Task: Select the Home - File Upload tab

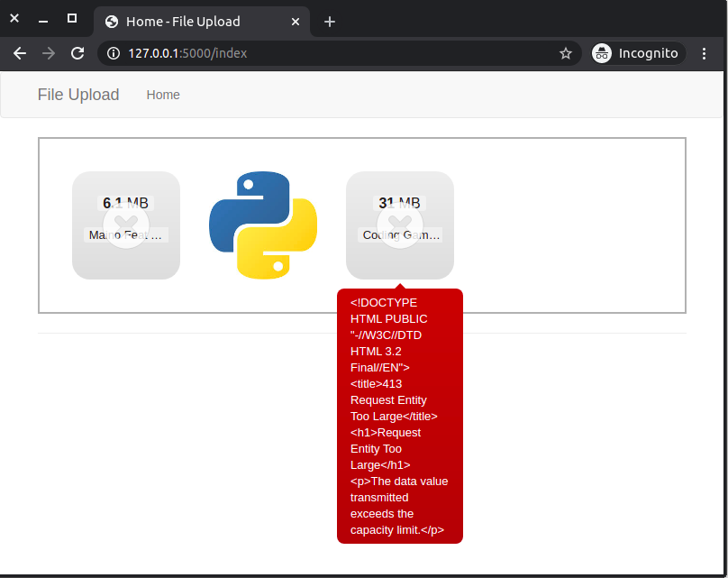Action: tap(202, 22)
